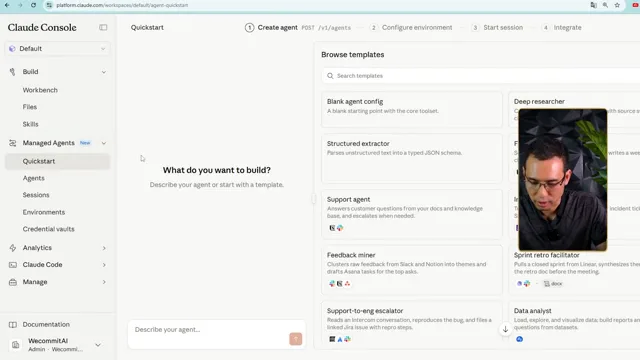Screen dimensions: 640x360
Task: Open the Default workspace dropdown
Action: (x=57, y=49)
